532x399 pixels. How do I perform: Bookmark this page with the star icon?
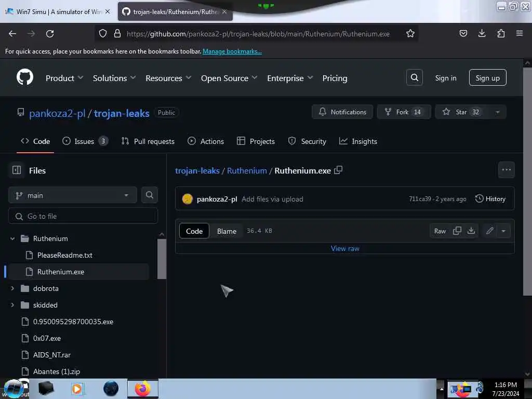(x=410, y=33)
